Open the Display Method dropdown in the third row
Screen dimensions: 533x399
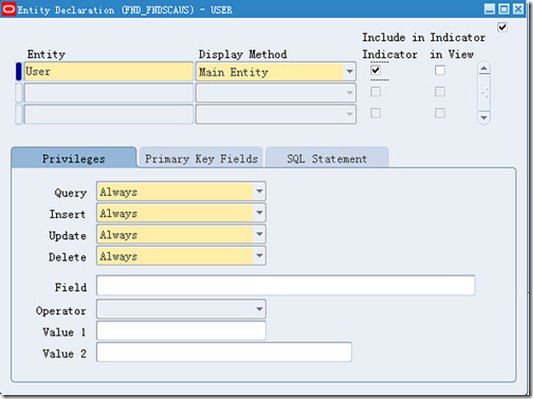[349, 114]
